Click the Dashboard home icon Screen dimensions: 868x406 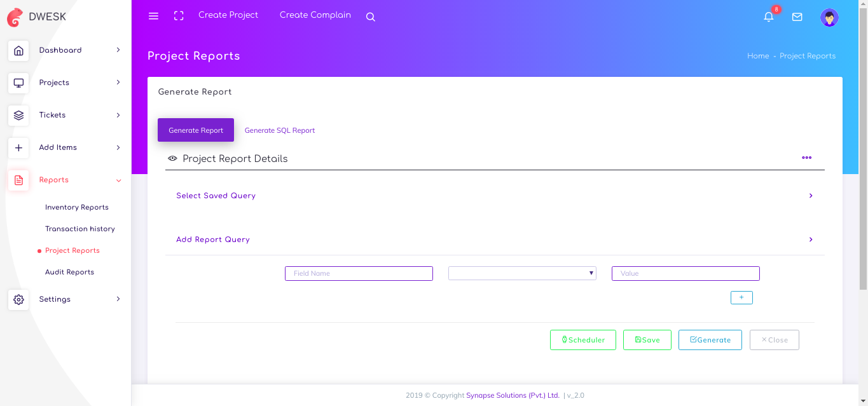click(x=18, y=50)
